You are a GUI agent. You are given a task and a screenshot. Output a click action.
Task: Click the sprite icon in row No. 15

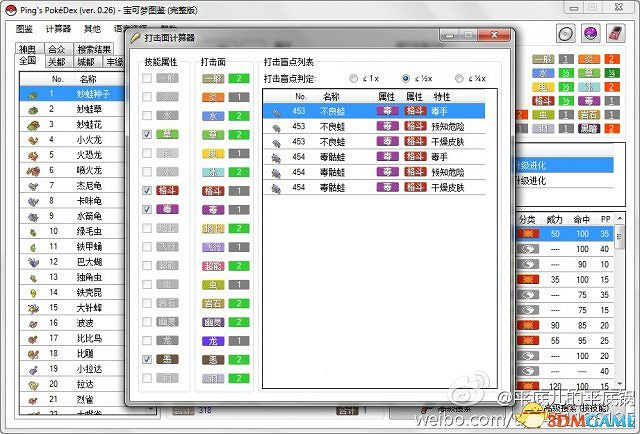tap(33, 308)
